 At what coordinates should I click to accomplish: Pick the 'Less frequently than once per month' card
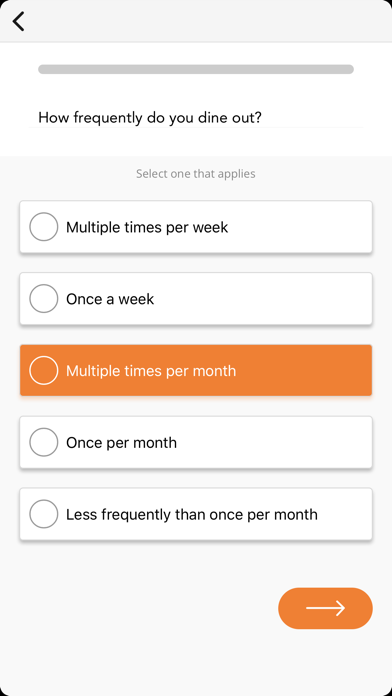196,514
